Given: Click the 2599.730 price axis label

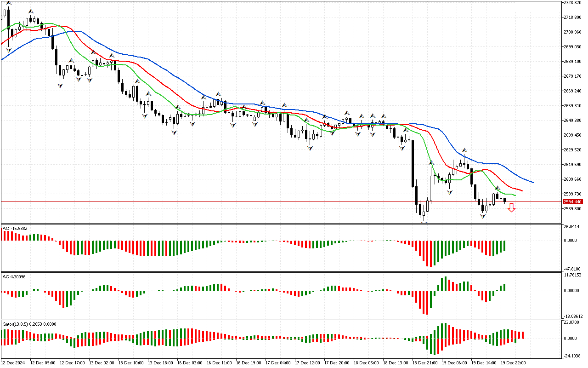Looking at the screenshot, I should point(573,194).
